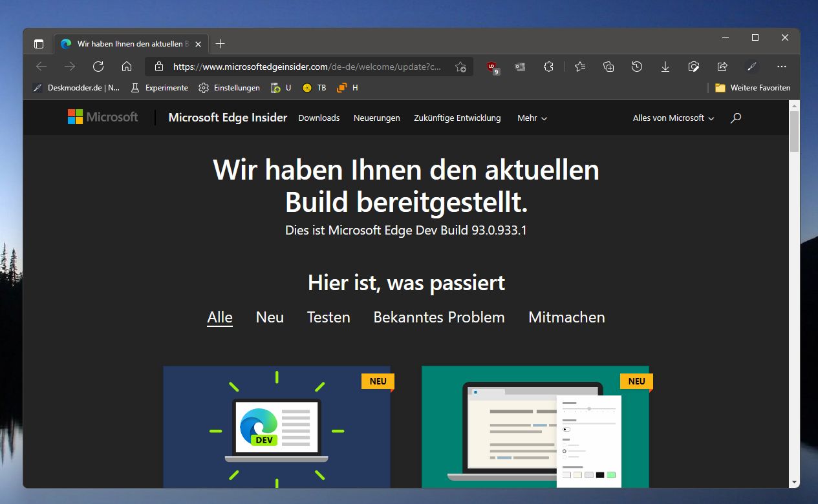
Task: Open the 'H' bookmark
Action: [x=347, y=88]
